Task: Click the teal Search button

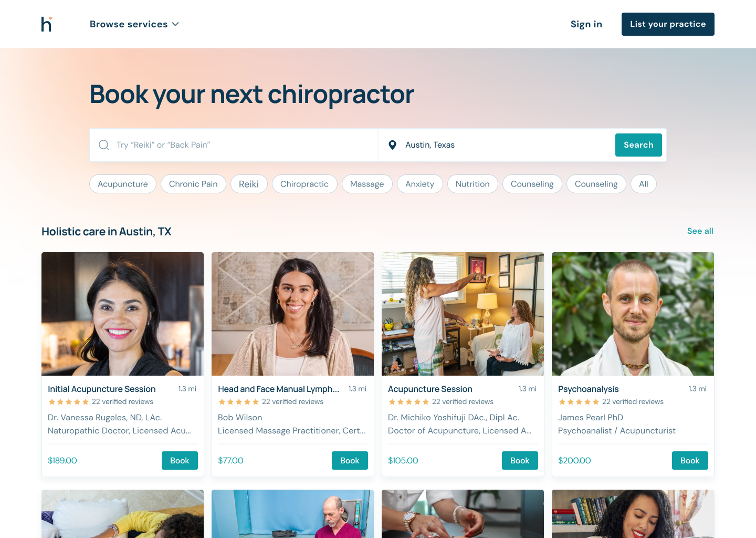Action: click(x=638, y=145)
